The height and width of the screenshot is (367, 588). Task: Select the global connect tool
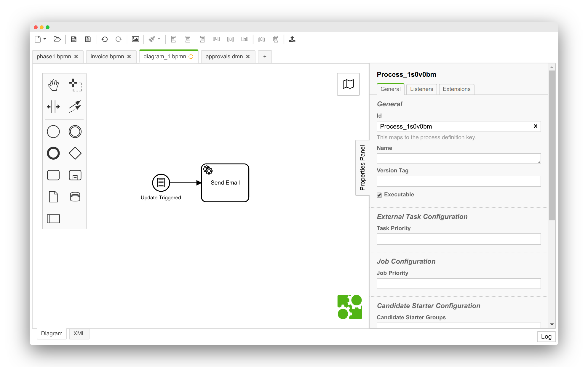pos(75,107)
